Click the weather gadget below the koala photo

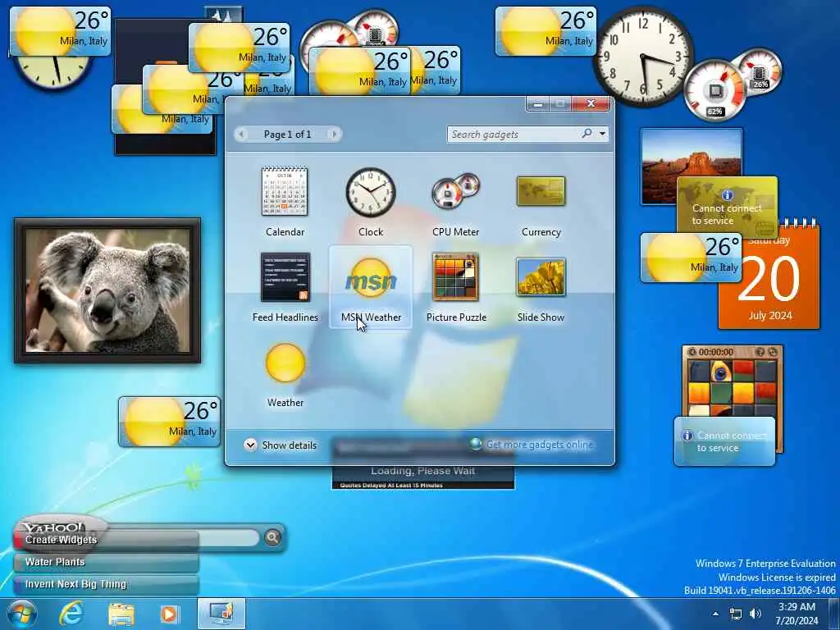(x=169, y=422)
